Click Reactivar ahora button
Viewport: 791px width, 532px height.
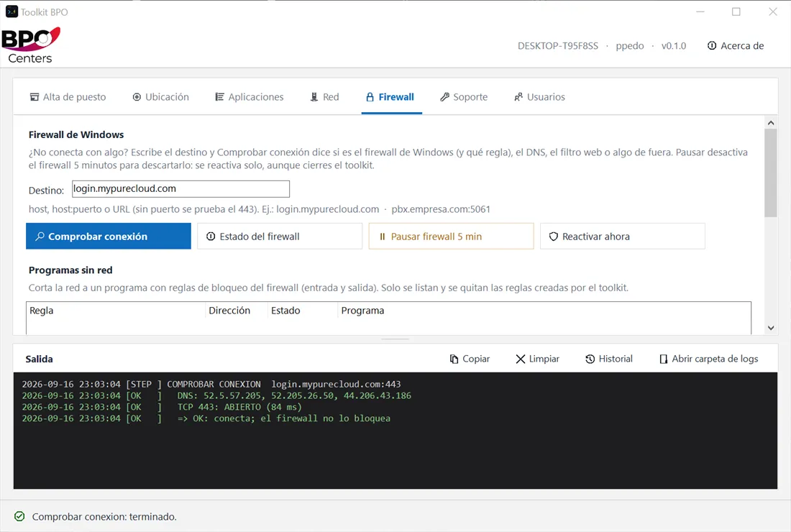coord(623,236)
